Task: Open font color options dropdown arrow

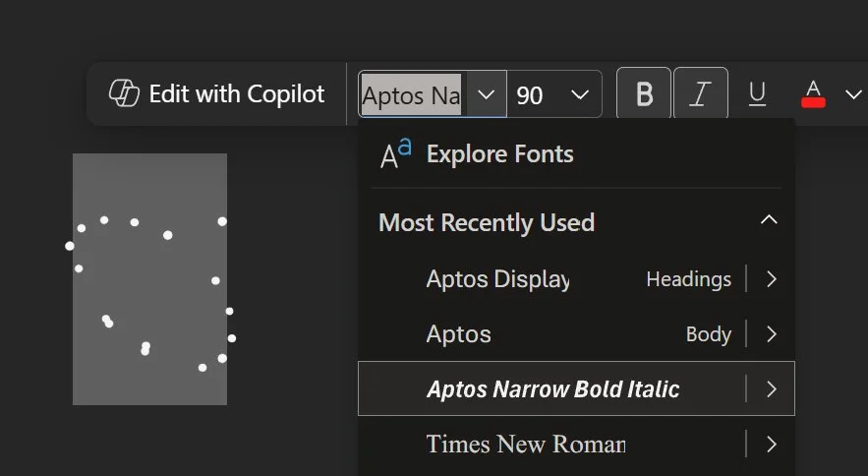Action: point(853,94)
